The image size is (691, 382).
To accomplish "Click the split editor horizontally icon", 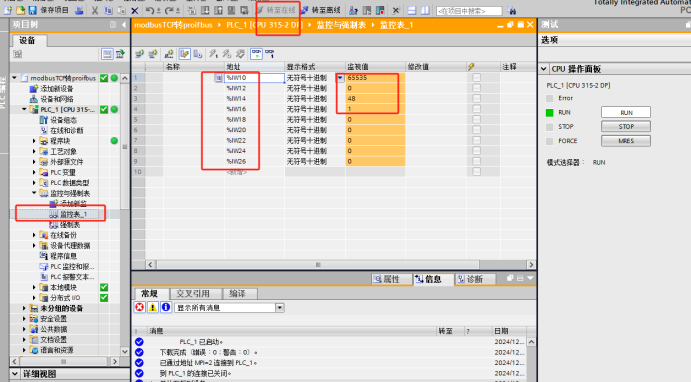I will [412, 10].
